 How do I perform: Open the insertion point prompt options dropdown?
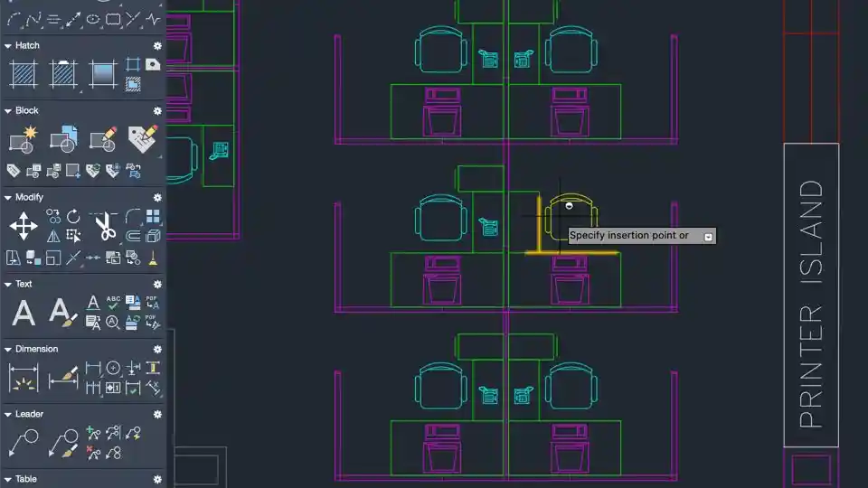pos(708,237)
